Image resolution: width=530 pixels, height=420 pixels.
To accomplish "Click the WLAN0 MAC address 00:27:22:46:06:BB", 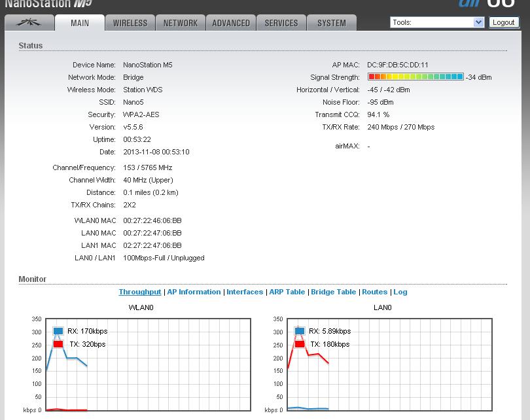I will click(x=152, y=220).
